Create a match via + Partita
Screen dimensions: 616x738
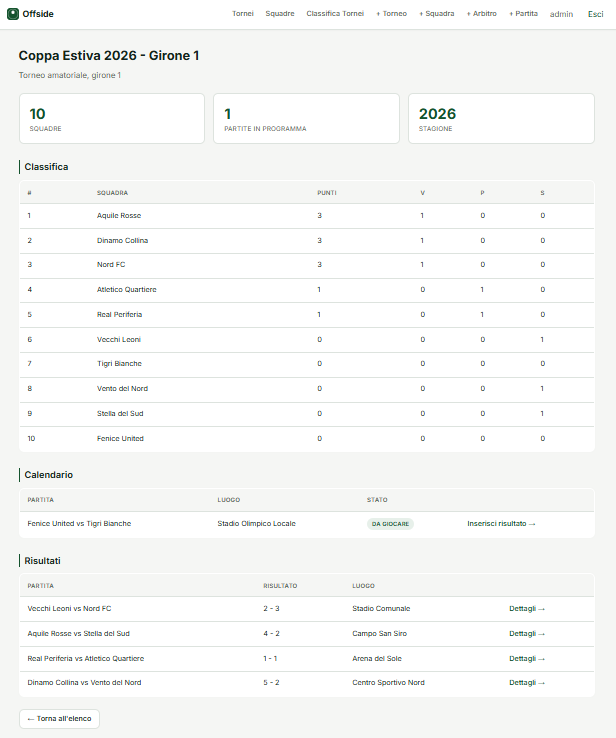click(x=523, y=14)
